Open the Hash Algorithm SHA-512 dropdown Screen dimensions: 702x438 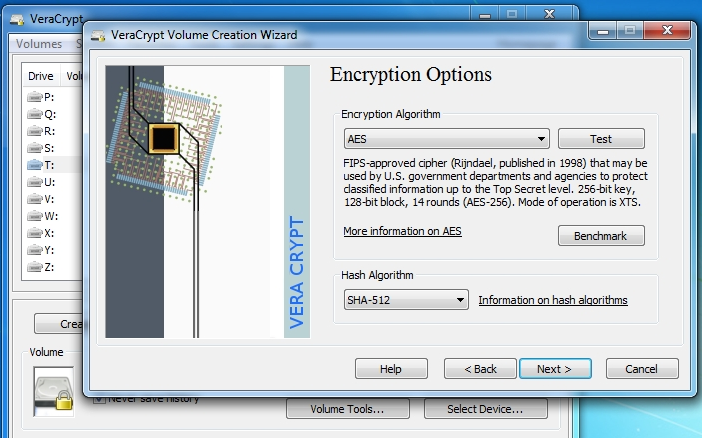click(x=406, y=300)
